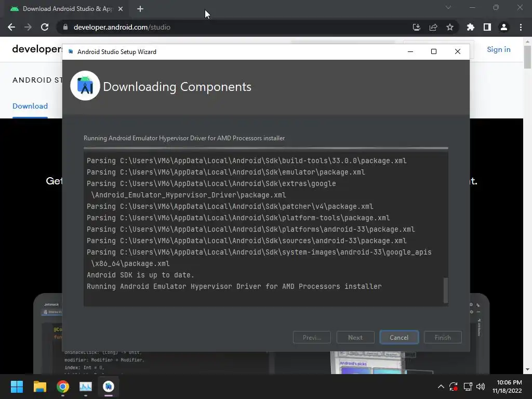Click the developers logo on the webpage
The width and height of the screenshot is (532, 399).
pos(37,49)
